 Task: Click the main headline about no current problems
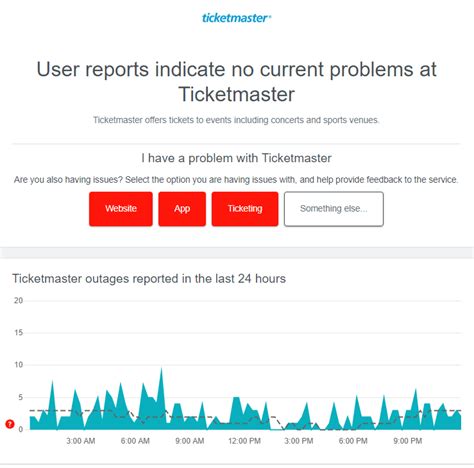[x=236, y=82]
